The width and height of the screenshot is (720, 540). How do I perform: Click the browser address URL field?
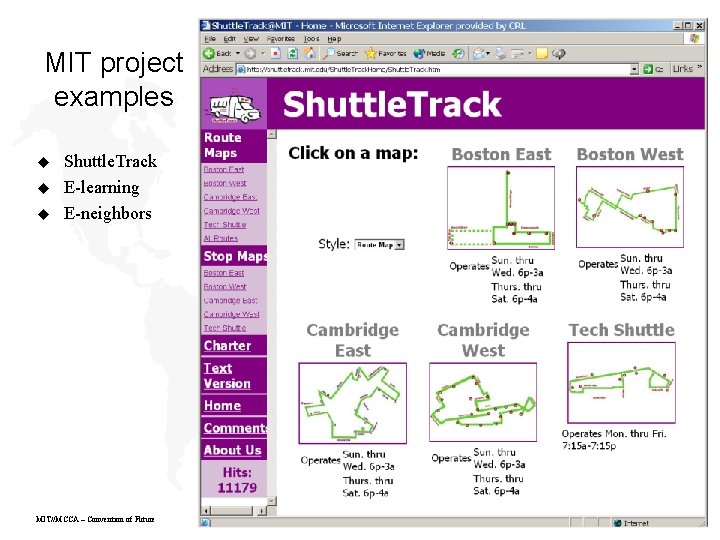click(x=433, y=69)
